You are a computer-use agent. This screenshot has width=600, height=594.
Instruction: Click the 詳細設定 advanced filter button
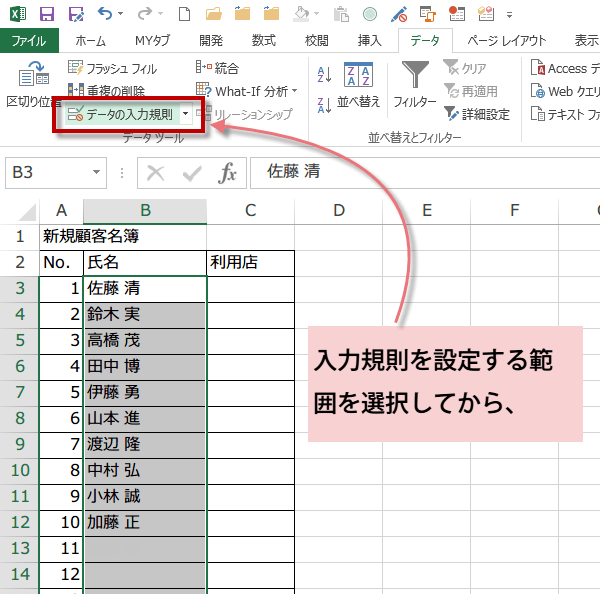477,114
